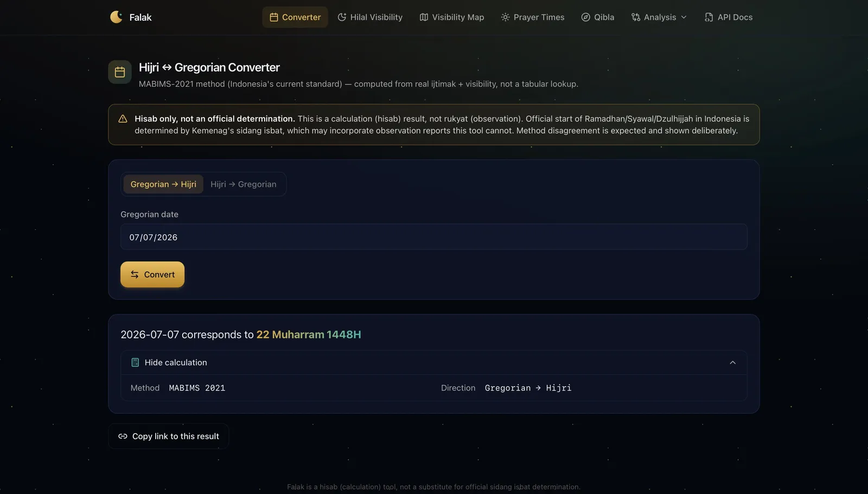Click the Falak crescent moon logo

tap(116, 17)
